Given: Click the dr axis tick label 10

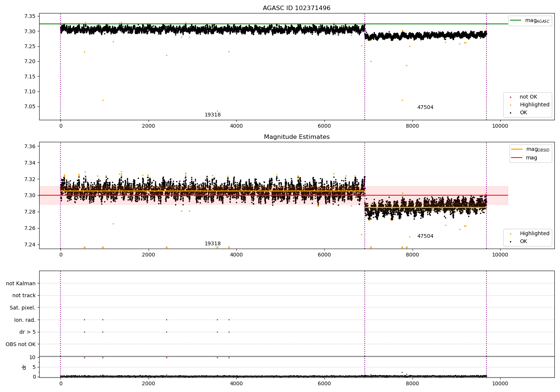Looking at the screenshot, I should tap(32, 357).
